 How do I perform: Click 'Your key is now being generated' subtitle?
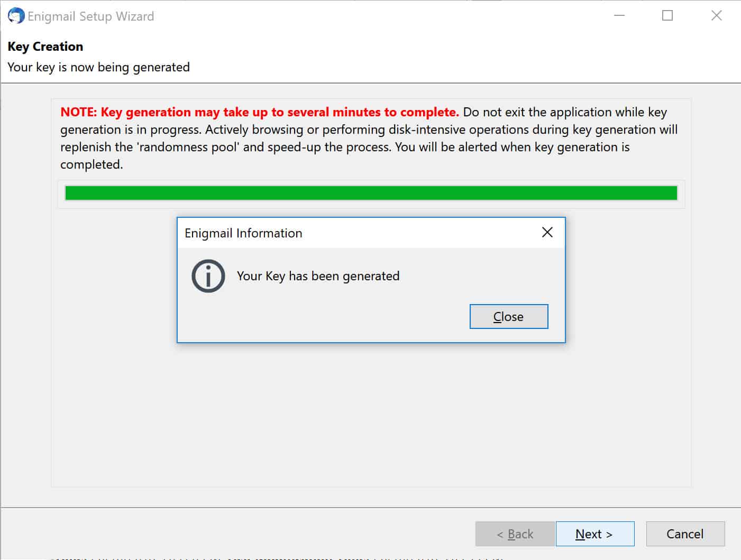[98, 67]
